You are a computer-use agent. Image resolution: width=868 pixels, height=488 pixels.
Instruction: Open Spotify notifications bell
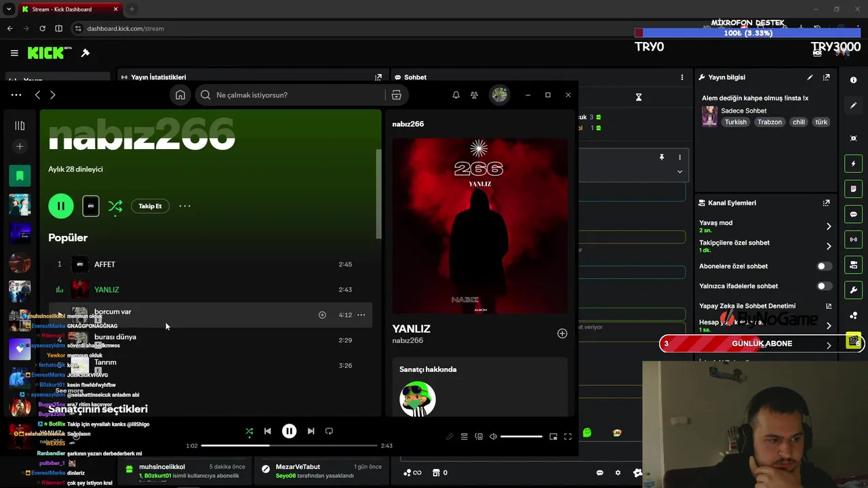[456, 95]
